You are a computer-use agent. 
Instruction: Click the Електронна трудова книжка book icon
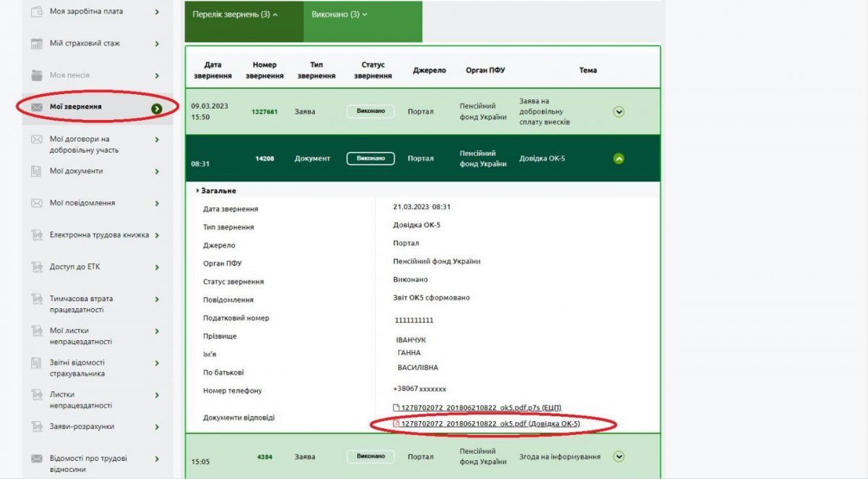pos(38,235)
